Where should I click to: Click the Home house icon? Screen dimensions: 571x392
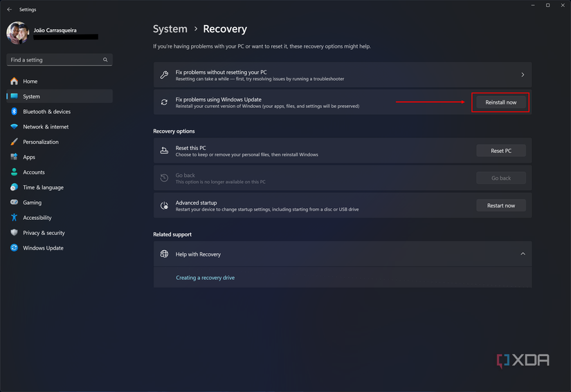click(x=15, y=81)
